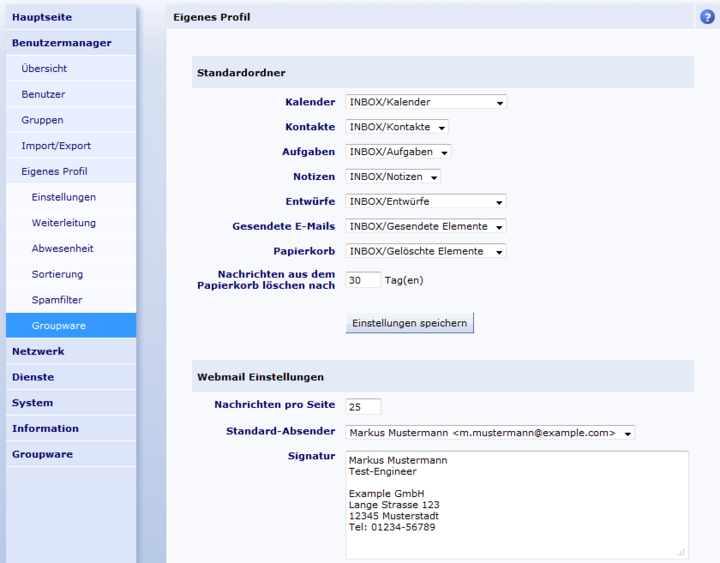The height and width of the screenshot is (563, 720).
Task: Open Import/Export sidebar entry
Action: click(71, 146)
